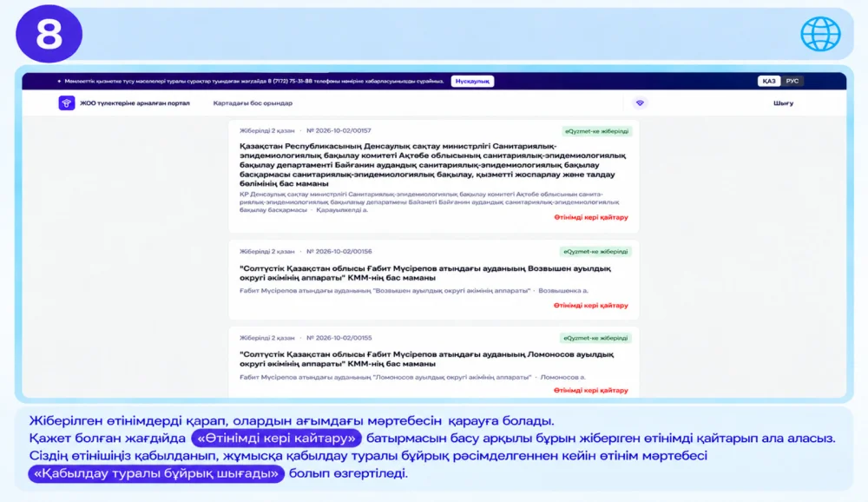
Task: Switch language to РУС
Action: [792, 81]
